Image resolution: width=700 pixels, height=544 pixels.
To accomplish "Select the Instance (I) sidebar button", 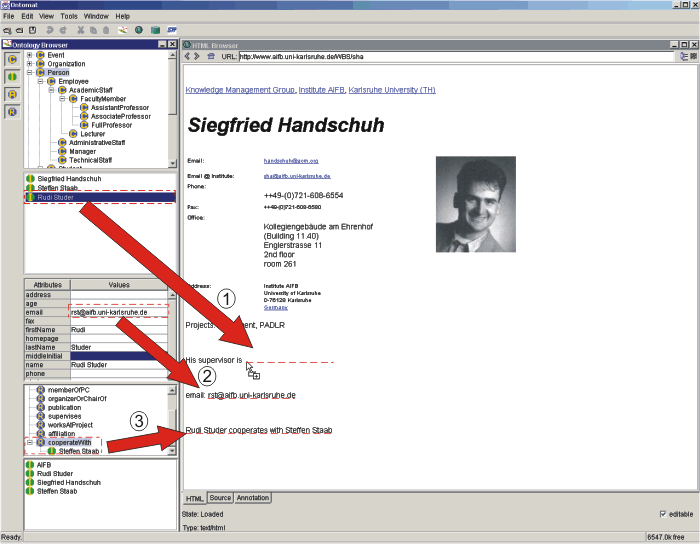I will (12, 76).
